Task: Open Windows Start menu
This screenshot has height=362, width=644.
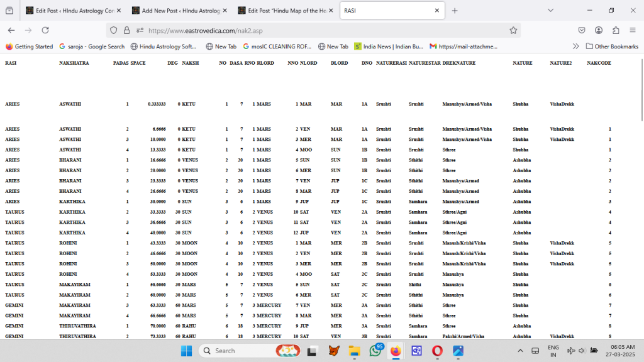Action: 186,351
